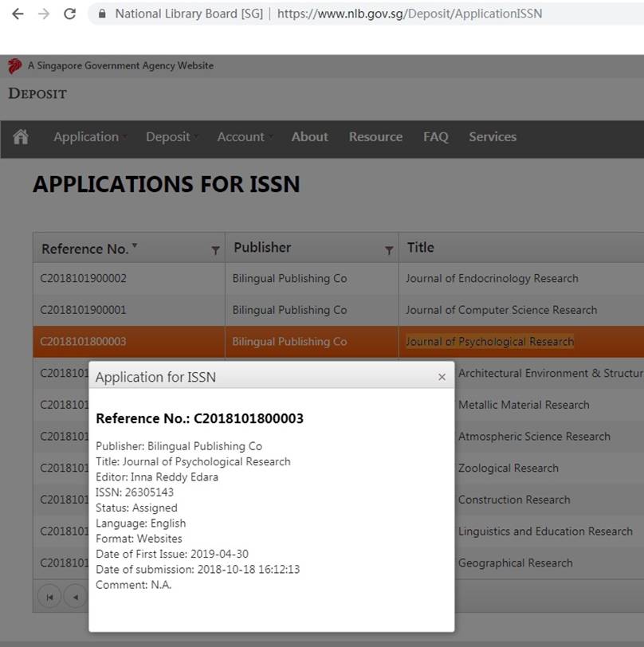Screen dimensions: 644x647
Task: Select reference C2018101900002 cell
Action: pyautogui.click(x=129, y=279)
